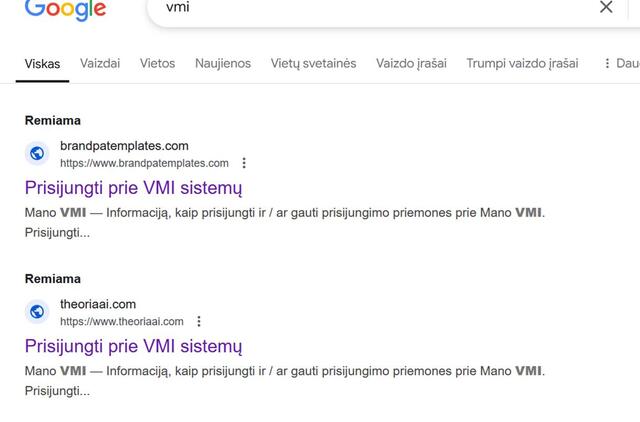Screen dimensions: 640x422
Task: Switch to the Vaizdai tab
Action: pyautogui.click(x=100, y=63)
